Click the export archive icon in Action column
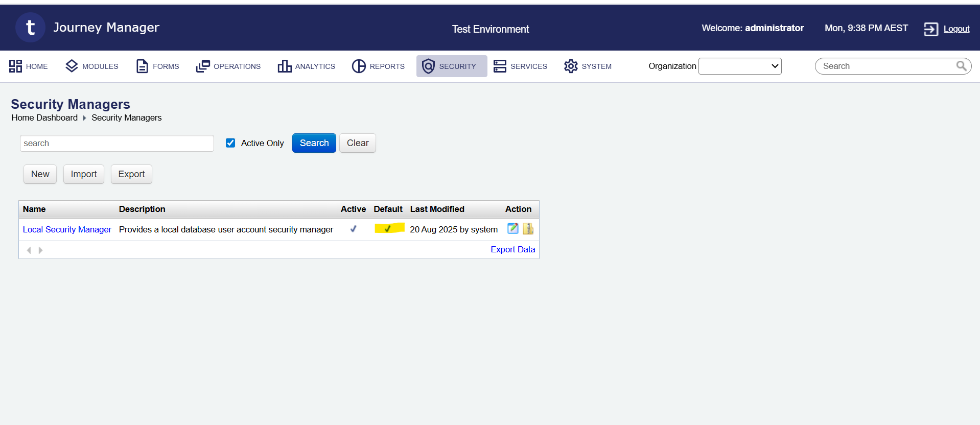The image size is (980, 425). tap(528, 229)
